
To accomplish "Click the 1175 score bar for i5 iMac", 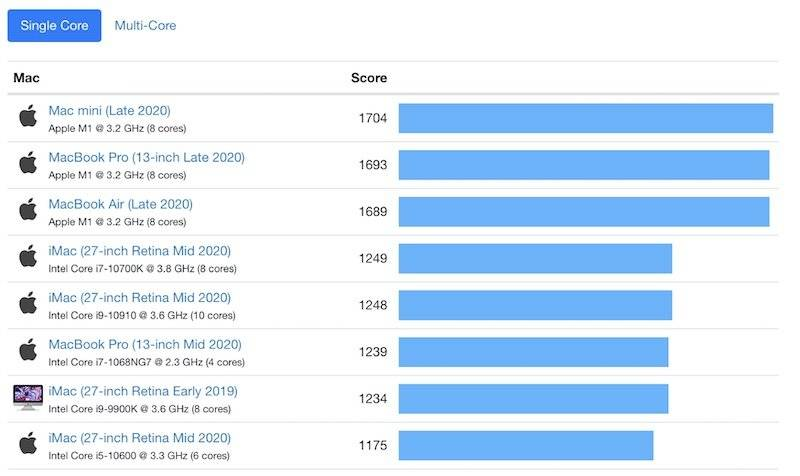I will pyautogui.click(x=526, y=445).
